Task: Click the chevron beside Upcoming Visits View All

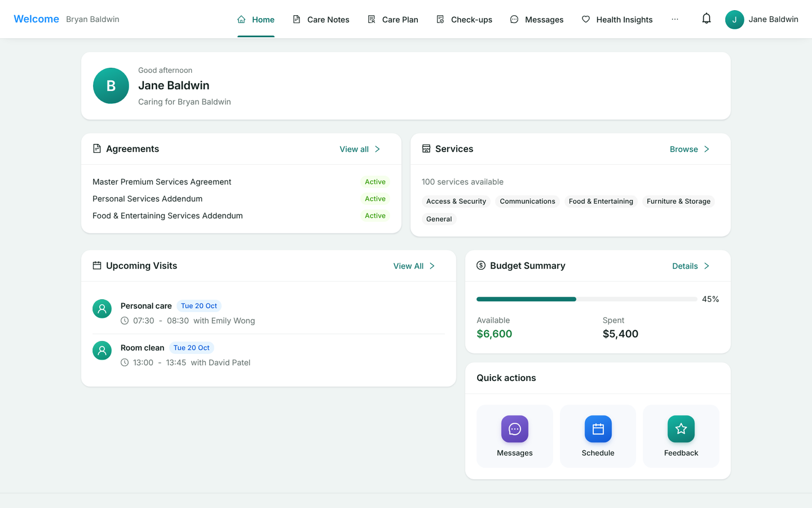Action: [x=432, y=266]
